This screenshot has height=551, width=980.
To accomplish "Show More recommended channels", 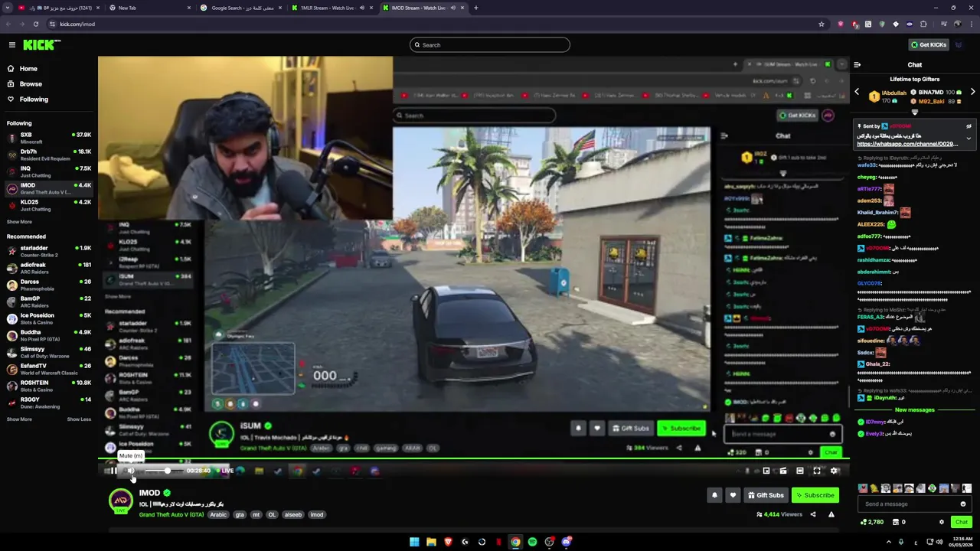I will (x=19, y=419).
